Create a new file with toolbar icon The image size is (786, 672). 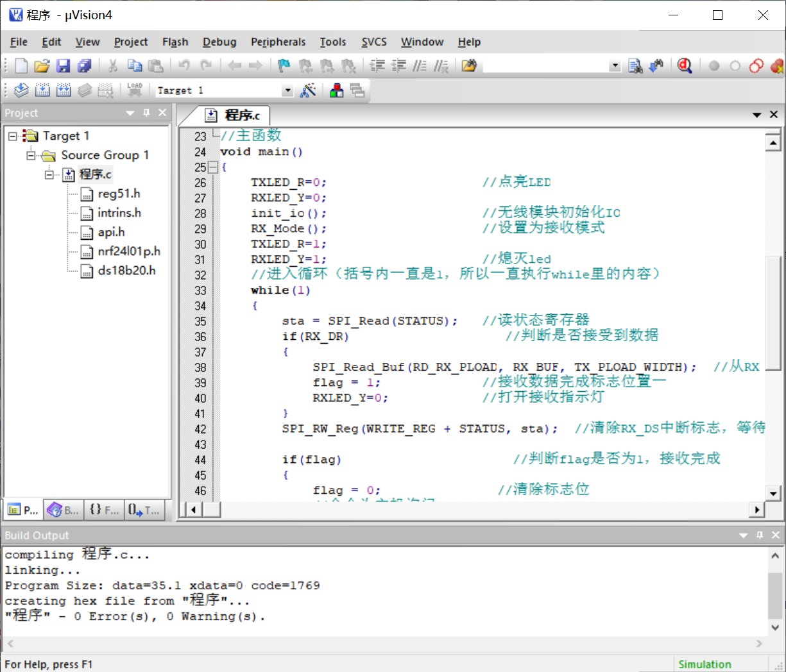coord(21,65)
